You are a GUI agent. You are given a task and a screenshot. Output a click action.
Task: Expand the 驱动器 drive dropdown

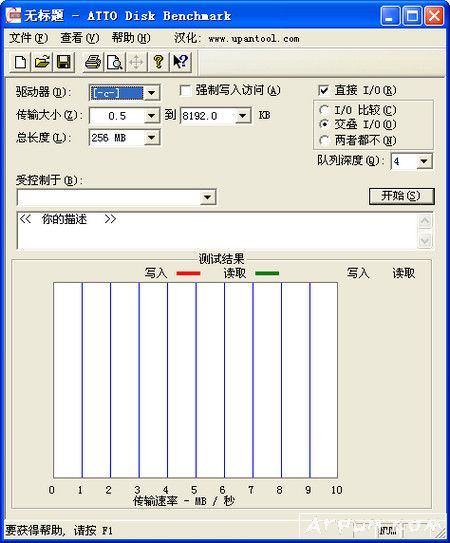coord(151,93)
